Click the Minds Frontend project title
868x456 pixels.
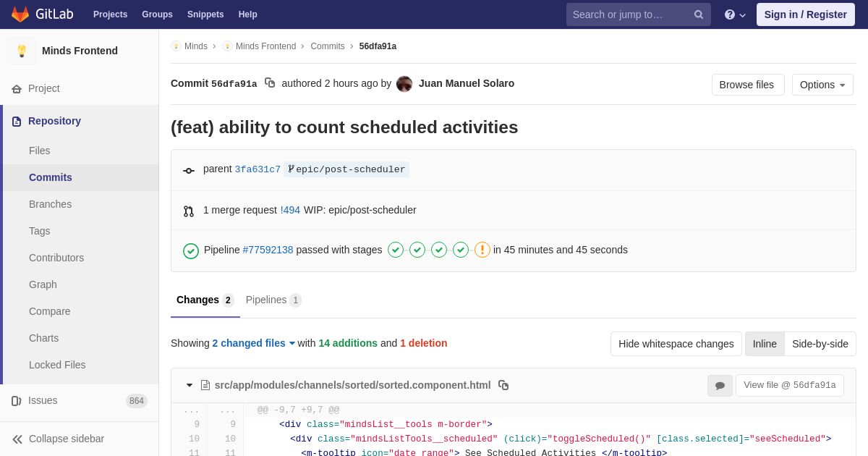click(x=80, y=51)
